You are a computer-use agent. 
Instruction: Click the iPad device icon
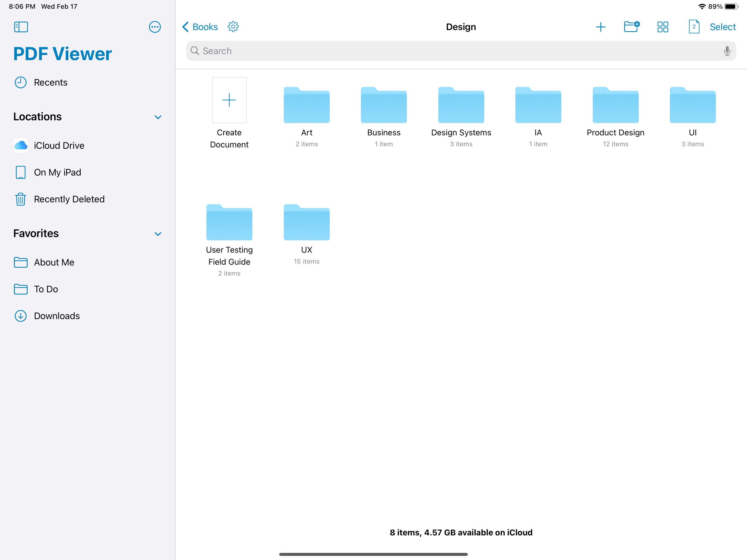point(21,172)
